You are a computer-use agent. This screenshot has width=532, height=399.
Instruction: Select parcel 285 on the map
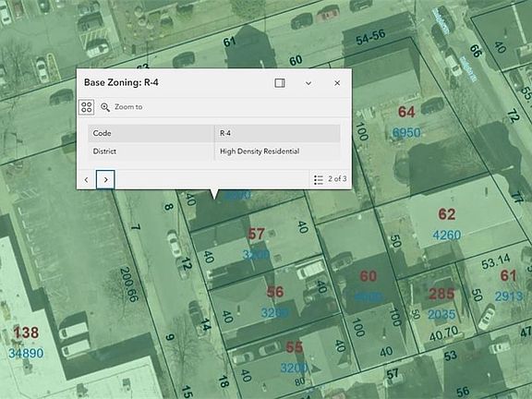click(x=441, y=294)
